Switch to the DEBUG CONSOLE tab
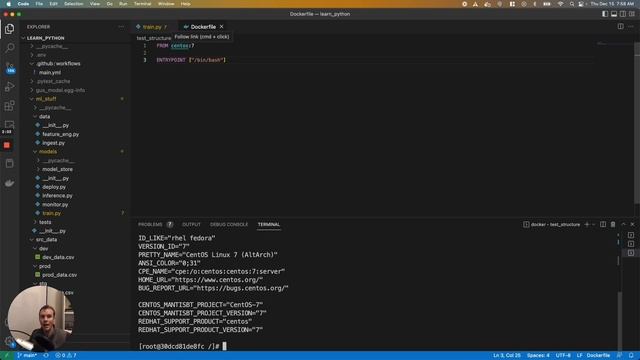 click(x=229, y=224)
